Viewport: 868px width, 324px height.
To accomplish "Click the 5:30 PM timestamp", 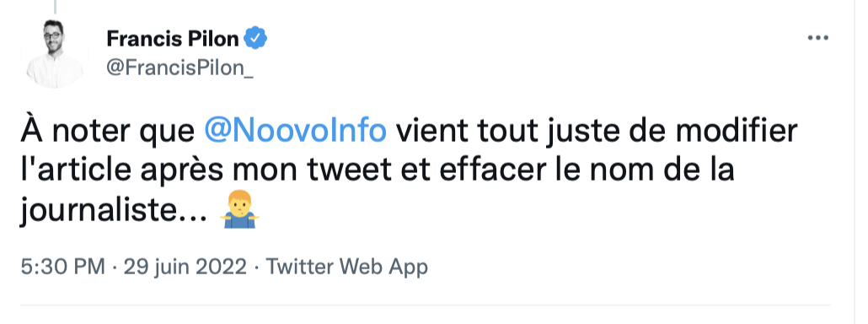I will point(62,267).
